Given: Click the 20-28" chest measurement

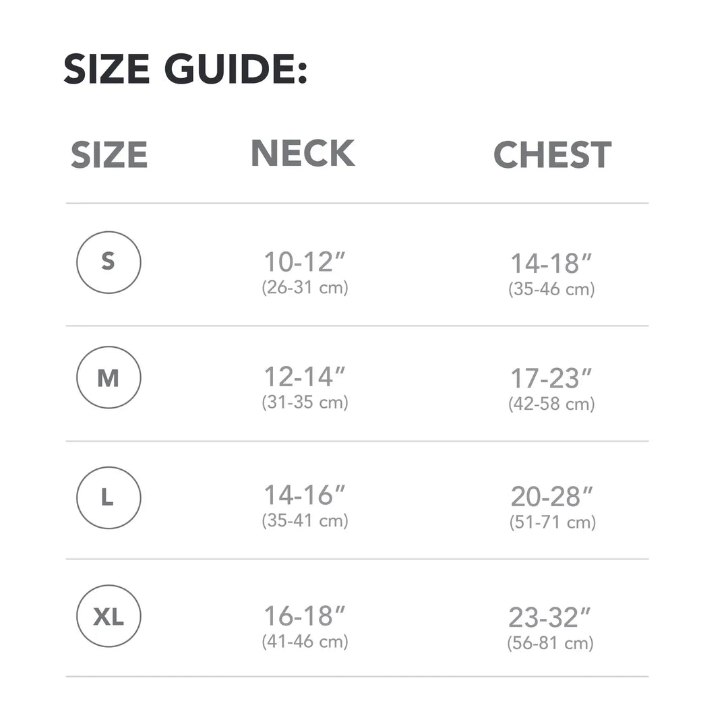Looking at the screenshot, I should (x=551, y=497).
